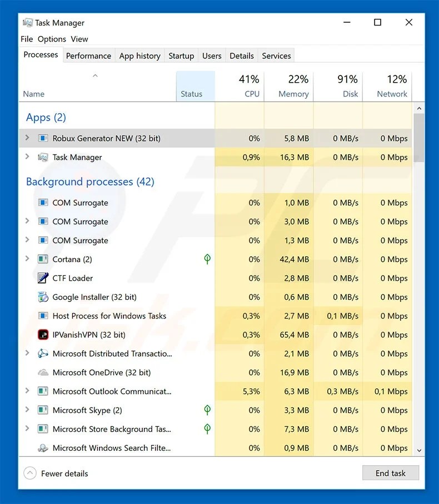The height and width of the screenshot is (504, 439).
Task: Expand the Robux Generator NEW process
Action: (x=27, y=138)
